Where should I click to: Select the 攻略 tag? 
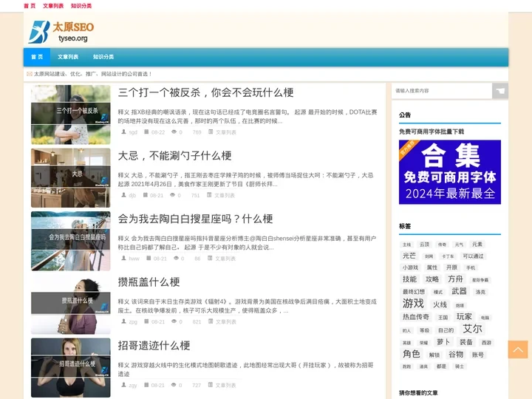coord(432,279)
